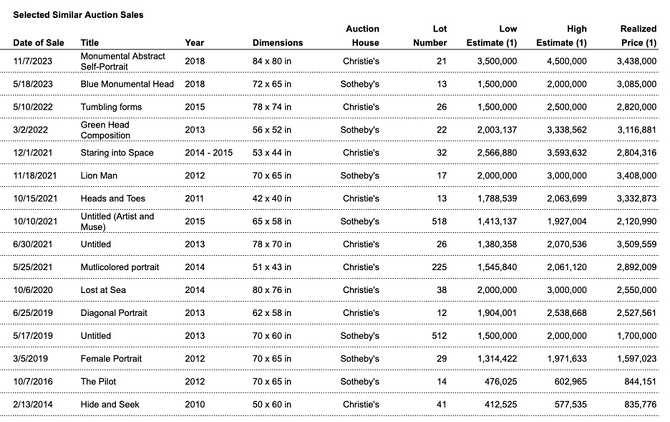Select the 'High Estimate (1)' column header
This screenshot has width=670, height=422.
[x=565, y=36]
